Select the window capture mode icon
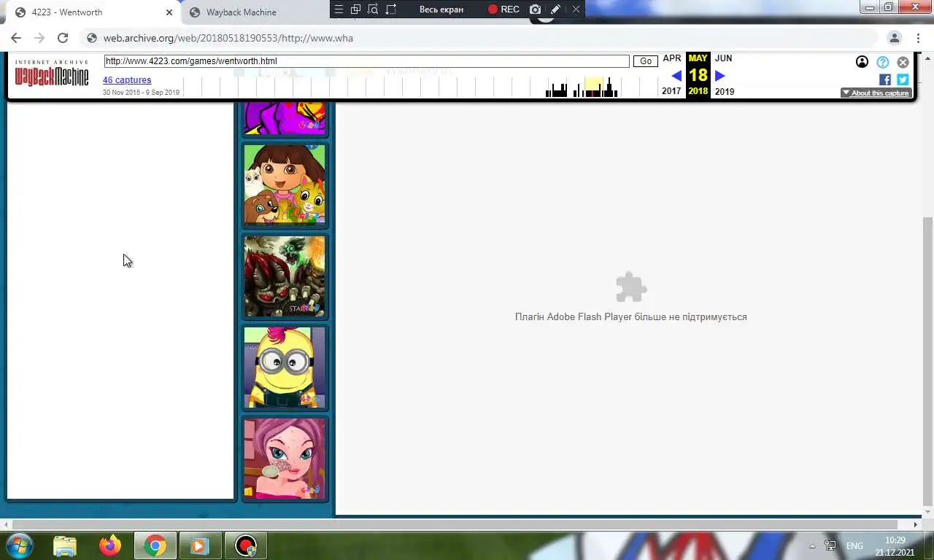934x560 pixels. tap(355, 9)
